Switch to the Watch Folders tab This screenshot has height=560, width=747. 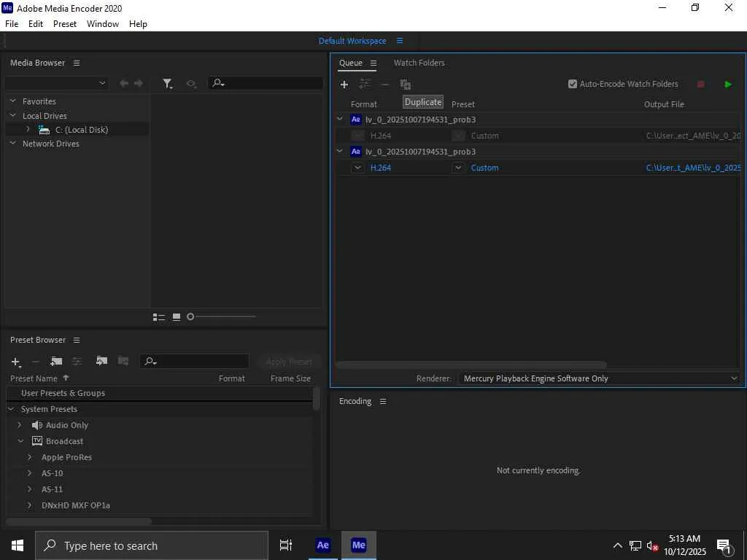[419, 63]
